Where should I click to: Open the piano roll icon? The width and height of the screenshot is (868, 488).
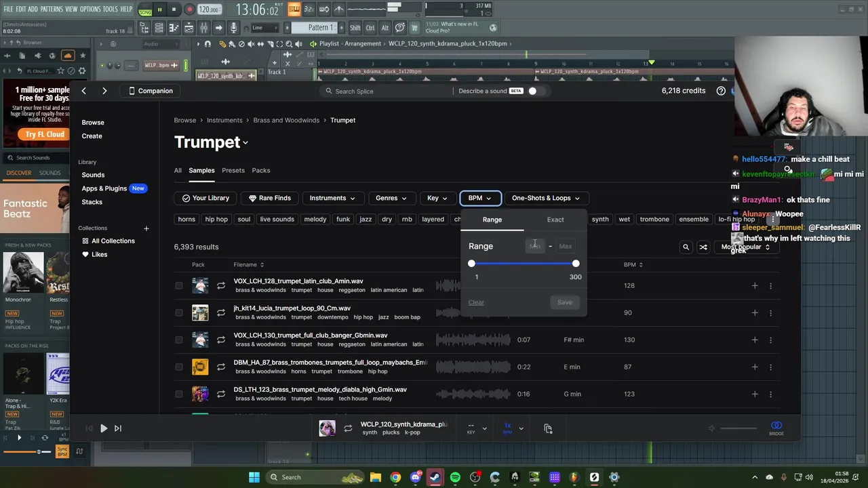click(173, 28)
